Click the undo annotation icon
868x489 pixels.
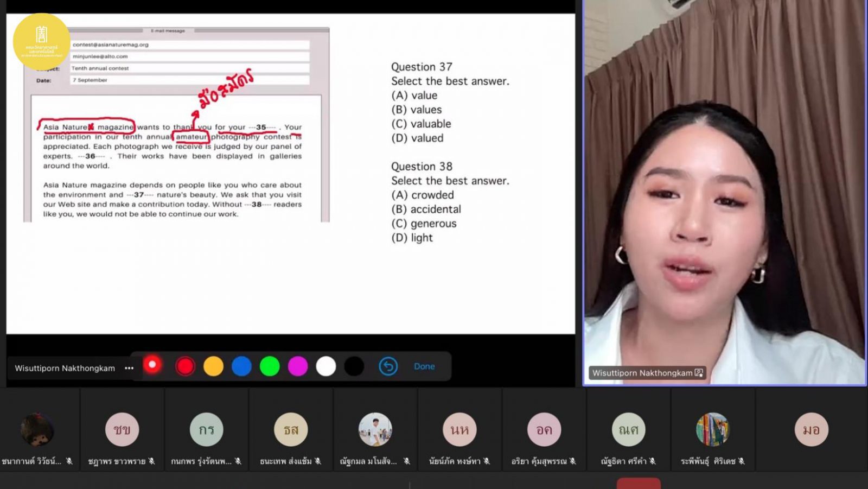click(x=388, y=366)
